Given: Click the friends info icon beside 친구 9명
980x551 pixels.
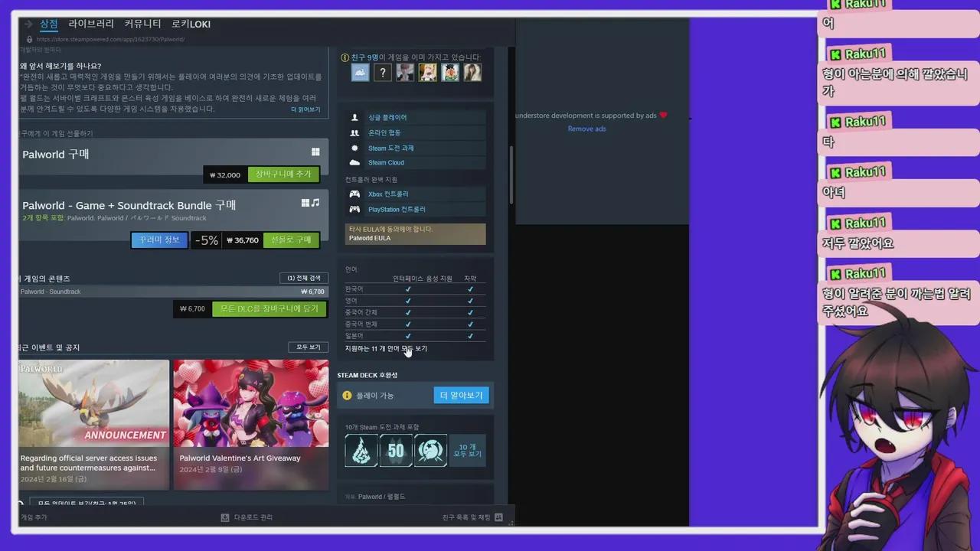Looking at the screenshot, I should [345, 57].
